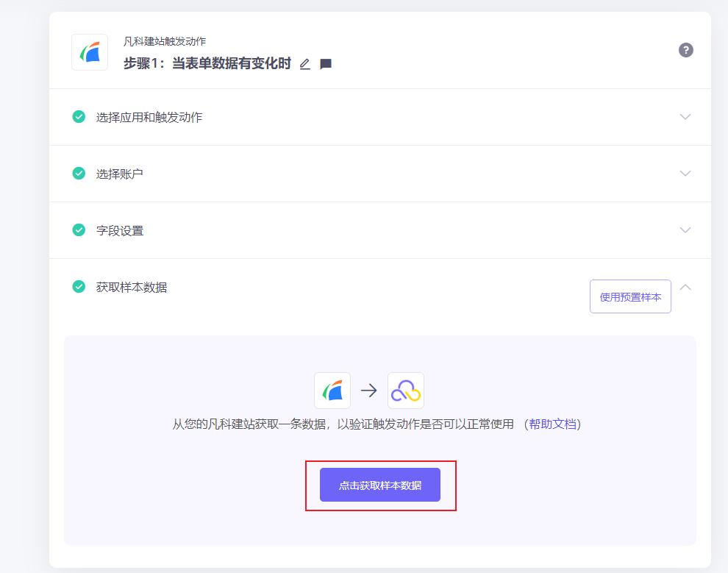Screen dimensions: 728x573
Task: Open the 帮助文档 link
Action: (x=552, y=424)
